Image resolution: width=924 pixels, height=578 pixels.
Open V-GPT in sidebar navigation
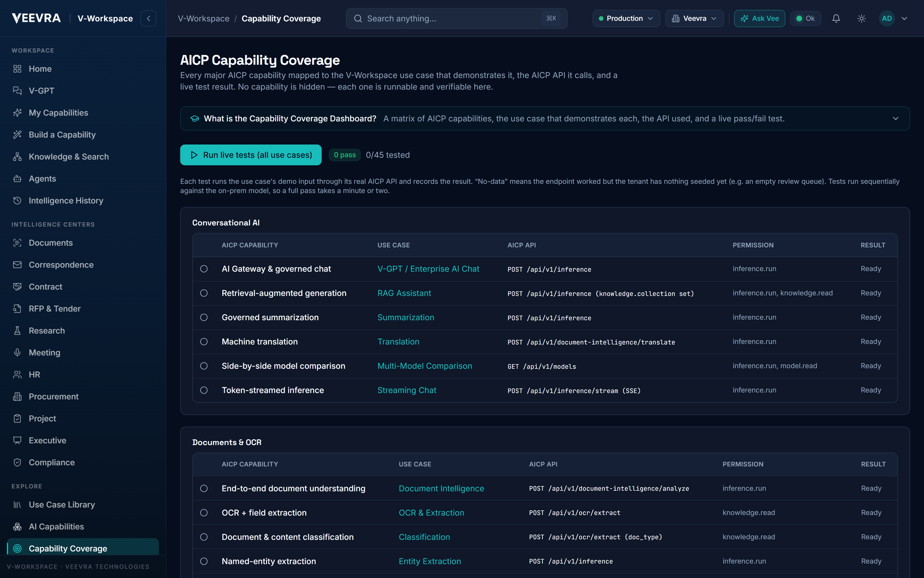(x=83, y=90)
